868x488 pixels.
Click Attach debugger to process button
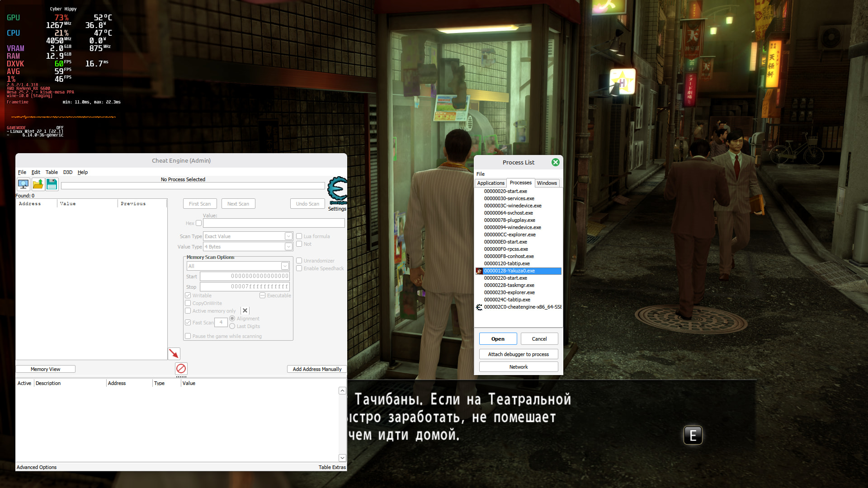[x=518, y=354]
